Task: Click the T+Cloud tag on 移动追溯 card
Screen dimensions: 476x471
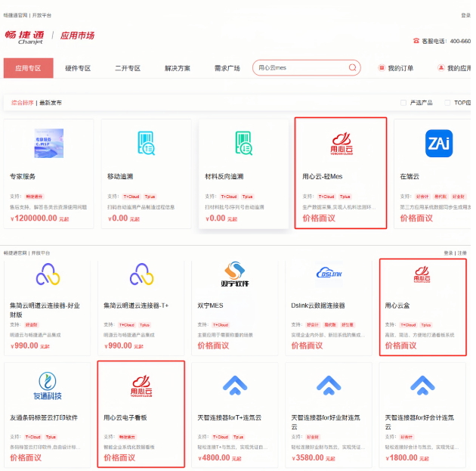Action: click(x=131, y=197)
